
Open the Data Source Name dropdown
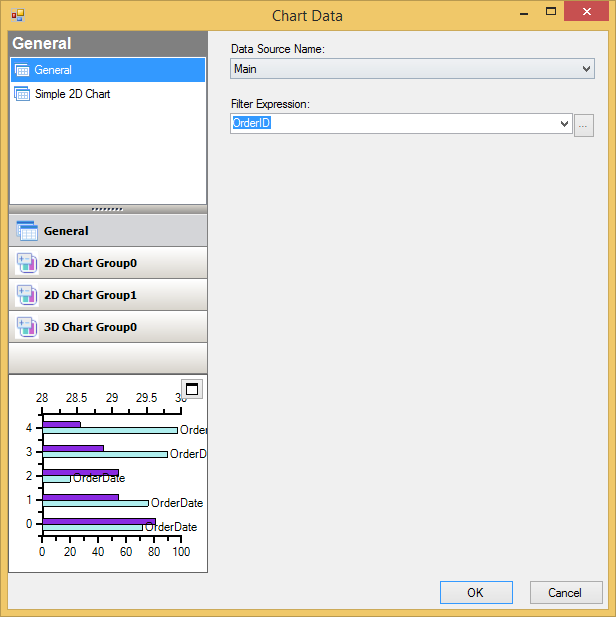(586, 69)
